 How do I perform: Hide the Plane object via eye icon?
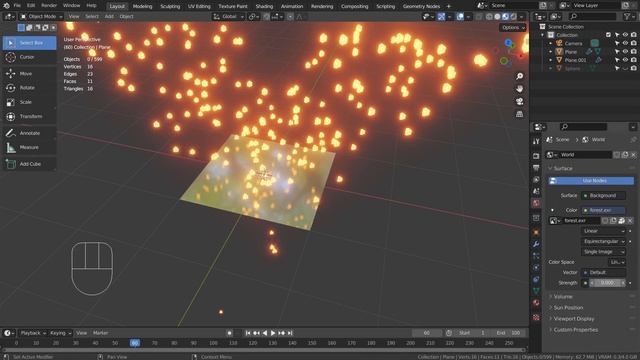(625, 52)
